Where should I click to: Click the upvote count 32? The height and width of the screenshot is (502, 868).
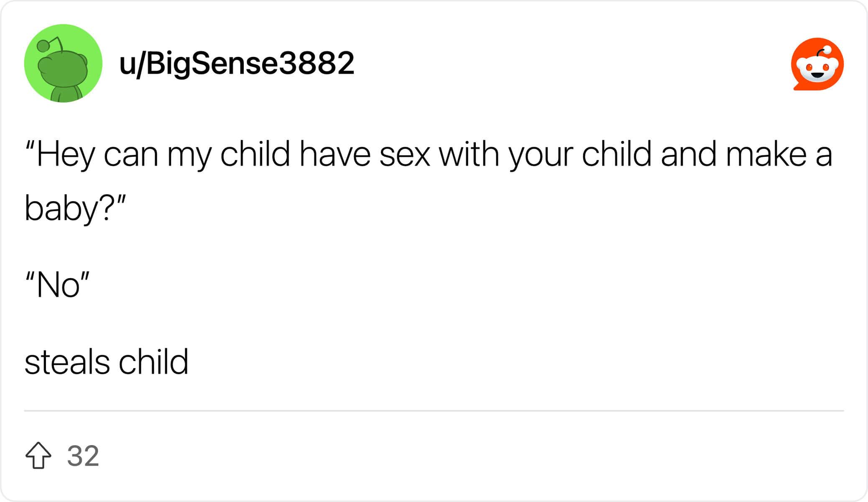point(83,456)
